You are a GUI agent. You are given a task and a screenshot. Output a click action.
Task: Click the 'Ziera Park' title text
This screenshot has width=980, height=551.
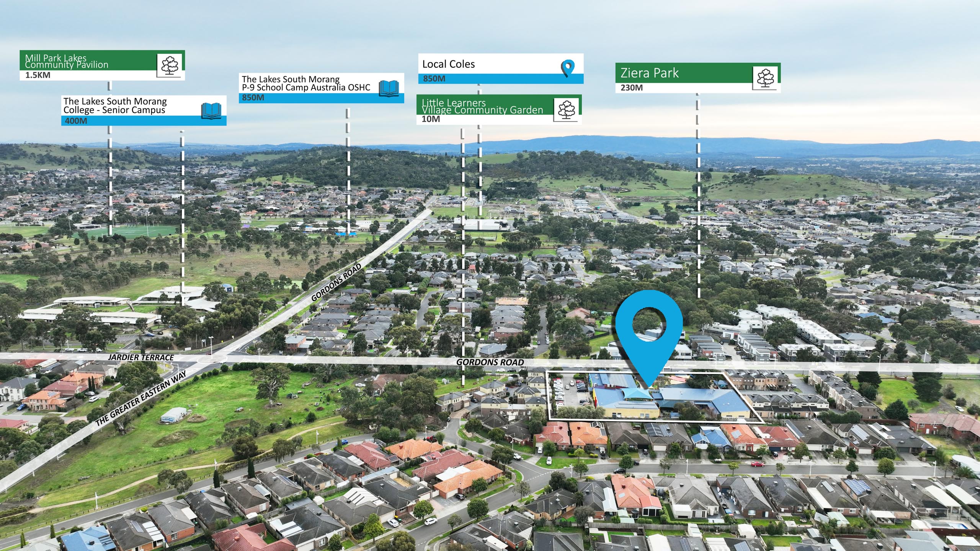pyautogui.click(x=649, y=73)
